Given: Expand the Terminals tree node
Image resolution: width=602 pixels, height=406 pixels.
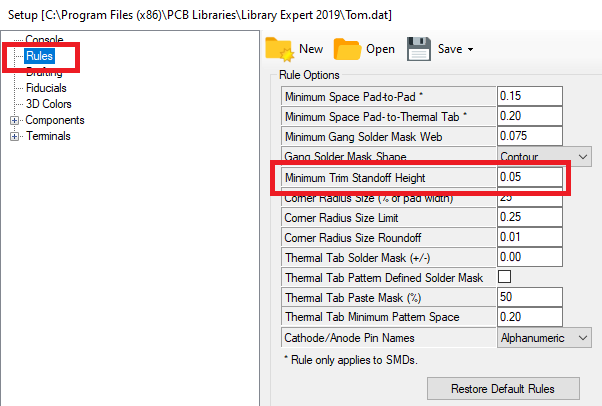Looking at the screenshot, I should [15, 136].
